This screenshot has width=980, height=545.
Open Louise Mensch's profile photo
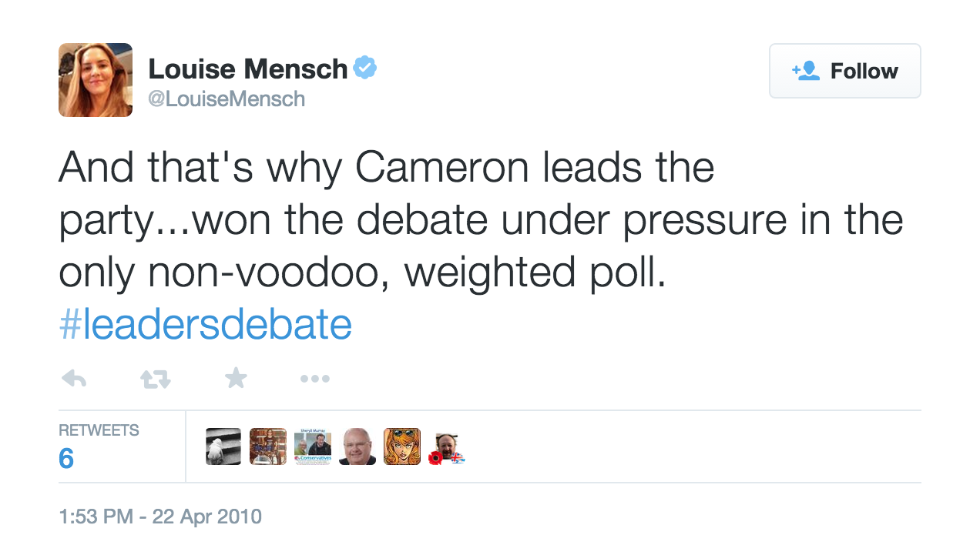(x=96, y=80)
